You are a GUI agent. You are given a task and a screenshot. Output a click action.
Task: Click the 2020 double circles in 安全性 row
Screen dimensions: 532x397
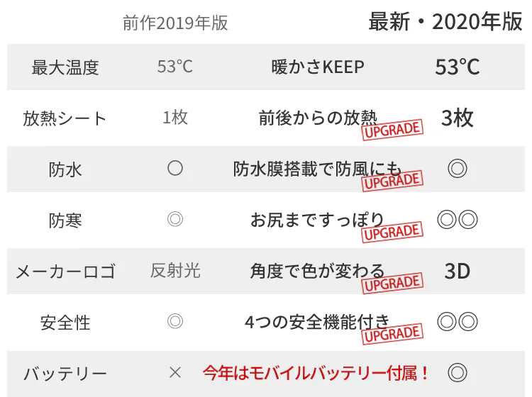pyautogui.click(x=458, y=322)
